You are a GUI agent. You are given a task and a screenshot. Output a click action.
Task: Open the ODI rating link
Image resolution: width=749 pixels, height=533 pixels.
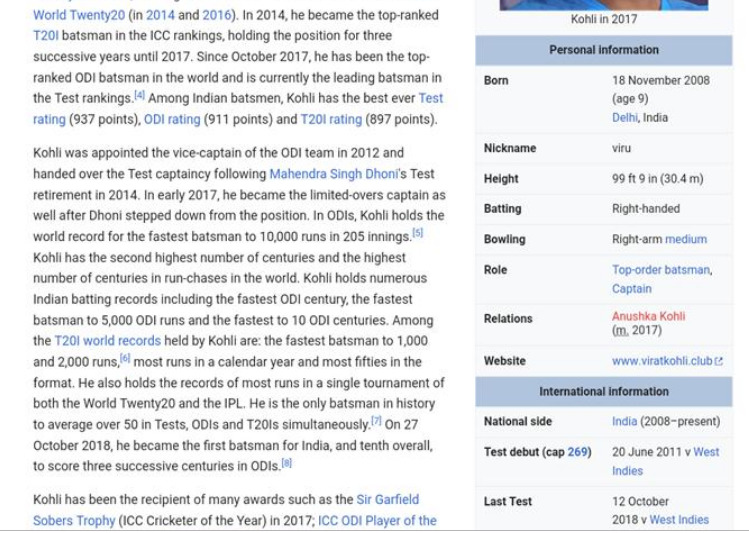pyautogui.click(x=172, y=119)
